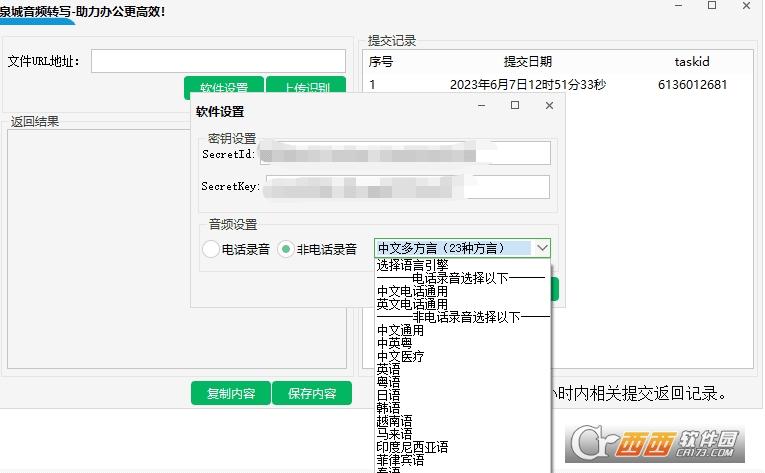
Task: Close the 软件设置 dialog
Action: pyautogui.click(x=549, y=105)
